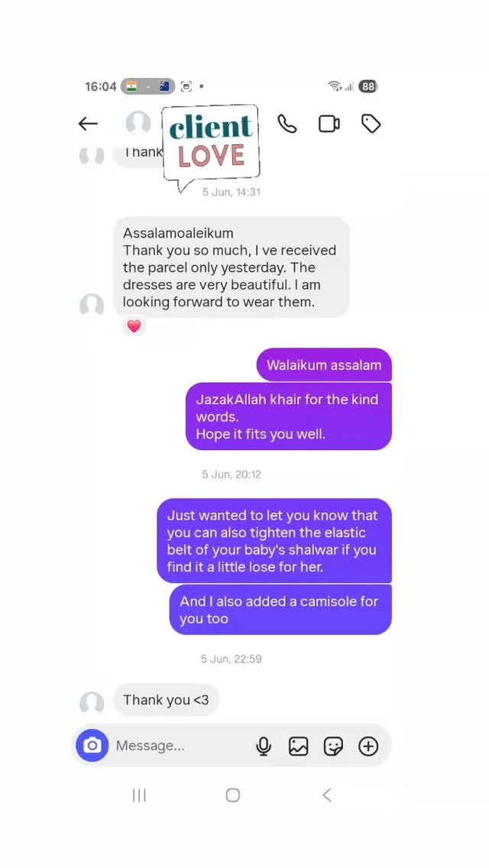Start a voice call
Screen dimensions: 489x868
tap(287, 124)
